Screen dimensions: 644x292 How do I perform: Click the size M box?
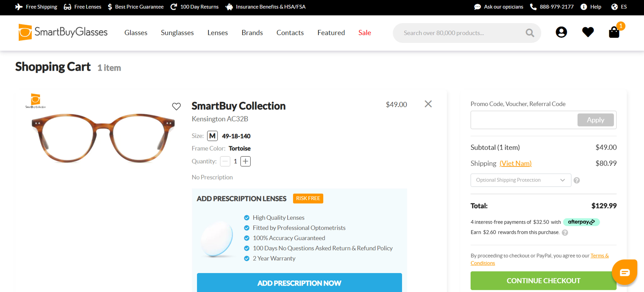tap(212, 136)
